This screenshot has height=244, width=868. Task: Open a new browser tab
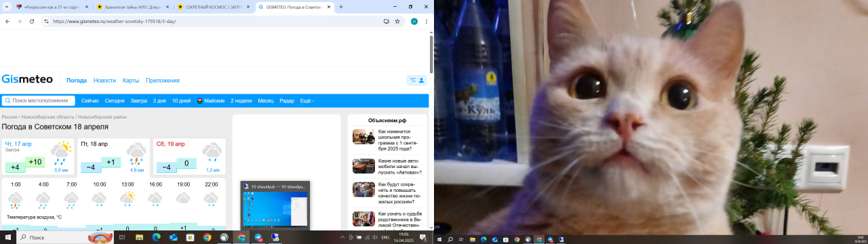(340, 7)
